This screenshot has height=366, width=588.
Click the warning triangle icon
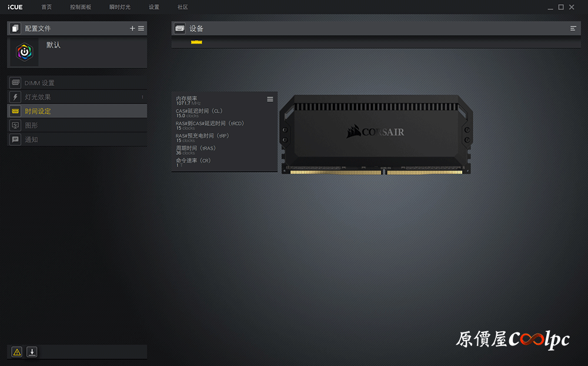click(x=17, y=352)
